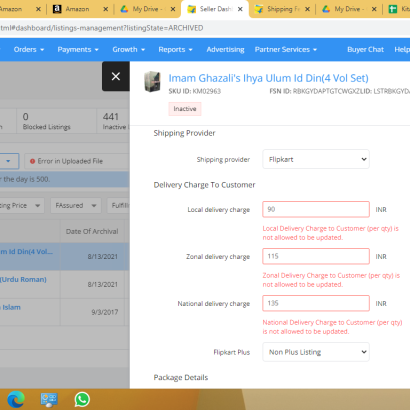
Task: Open the Urdu Roman listing link
Action: [23, 279]
